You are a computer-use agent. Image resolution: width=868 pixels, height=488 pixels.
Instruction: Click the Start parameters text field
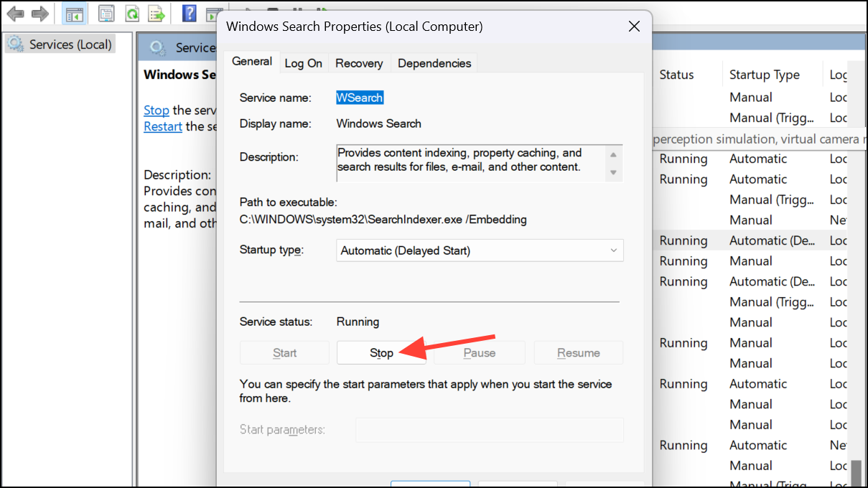tap(490, 430)
